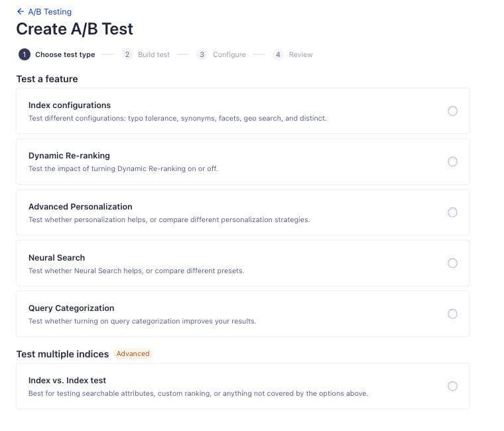Click the personalization strategies description
Viewport: 504px width, 431px height.
point(169,220)
